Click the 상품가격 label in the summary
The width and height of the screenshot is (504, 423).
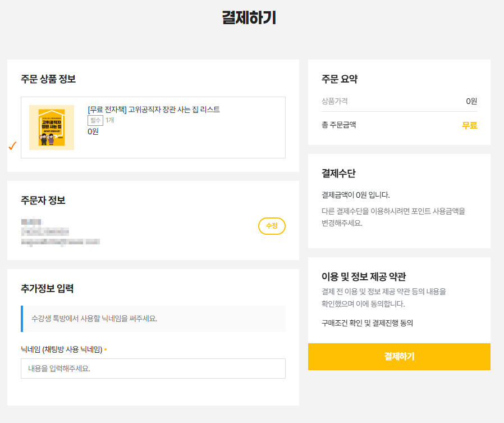click(x=335, y=101)
